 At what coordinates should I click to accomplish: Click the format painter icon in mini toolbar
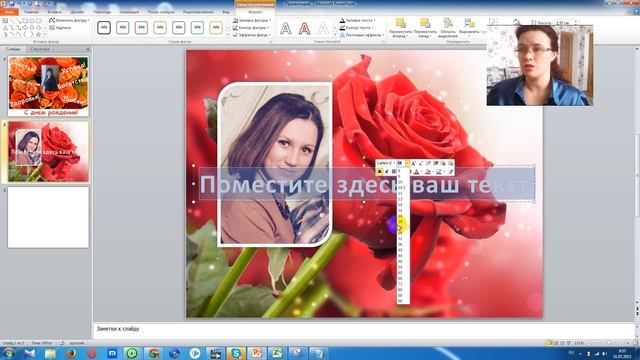[x=450, y=172]
